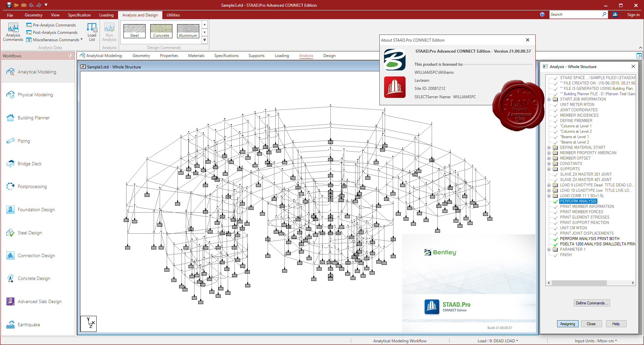This screenshot has height=345, width=644.
Task: Expand the SUPPORTS node
Action: [x=549, y=169]
